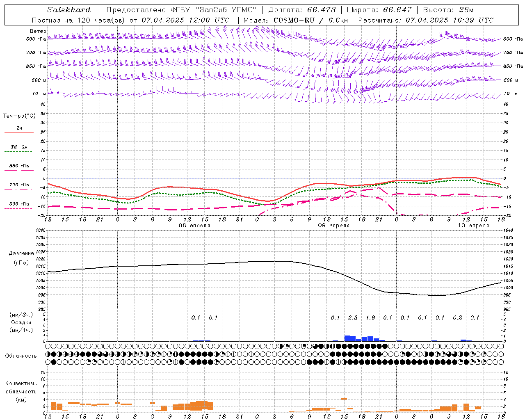
Task: Click the "(гПа)" pressure unit label
Action: coord(21,262)
